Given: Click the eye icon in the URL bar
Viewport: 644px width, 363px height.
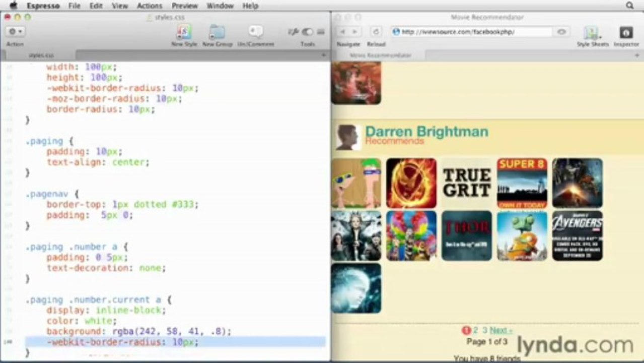Looking at the screenshot, I should [x=561, y=32].
